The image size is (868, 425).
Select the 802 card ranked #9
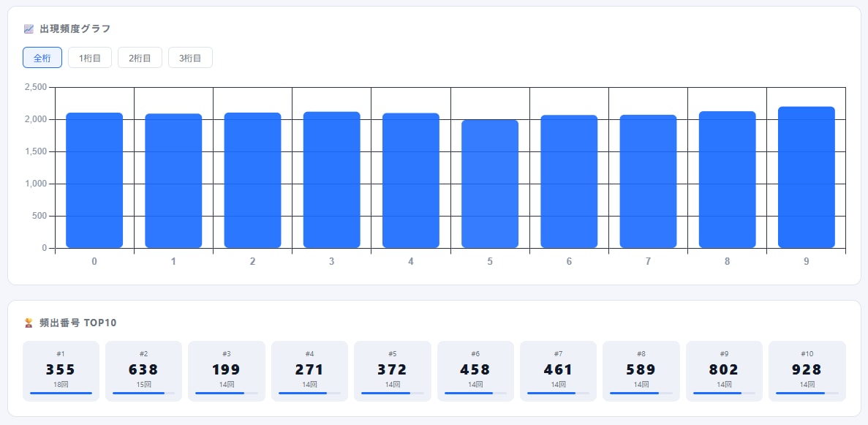point(724,372)
